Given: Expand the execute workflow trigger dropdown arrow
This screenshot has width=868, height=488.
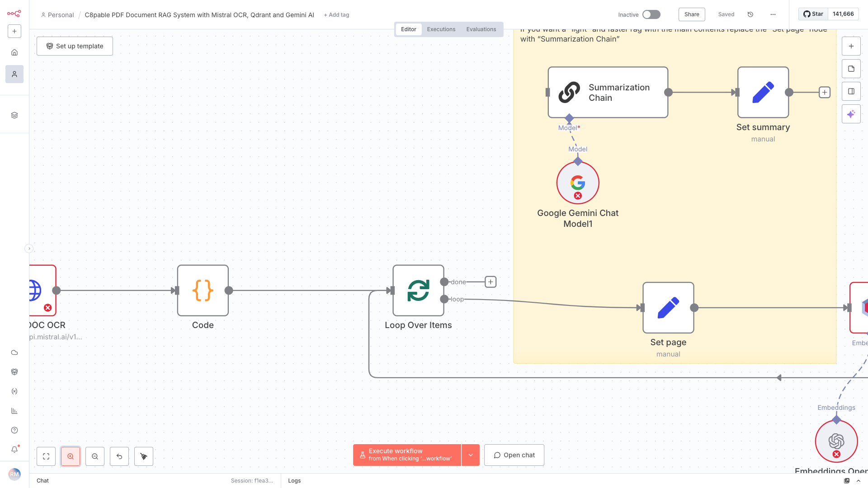Looking at the screenshot, I should (471, 455).
